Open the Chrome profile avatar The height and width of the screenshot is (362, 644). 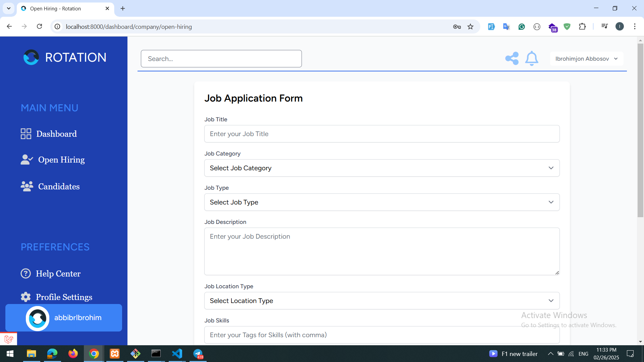[620, 26]
